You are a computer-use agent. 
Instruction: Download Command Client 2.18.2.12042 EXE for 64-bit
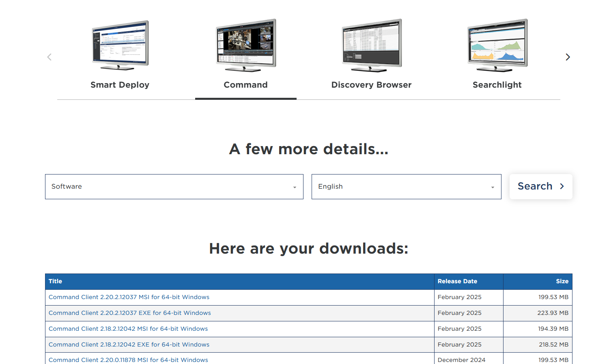tap(129, 345)
